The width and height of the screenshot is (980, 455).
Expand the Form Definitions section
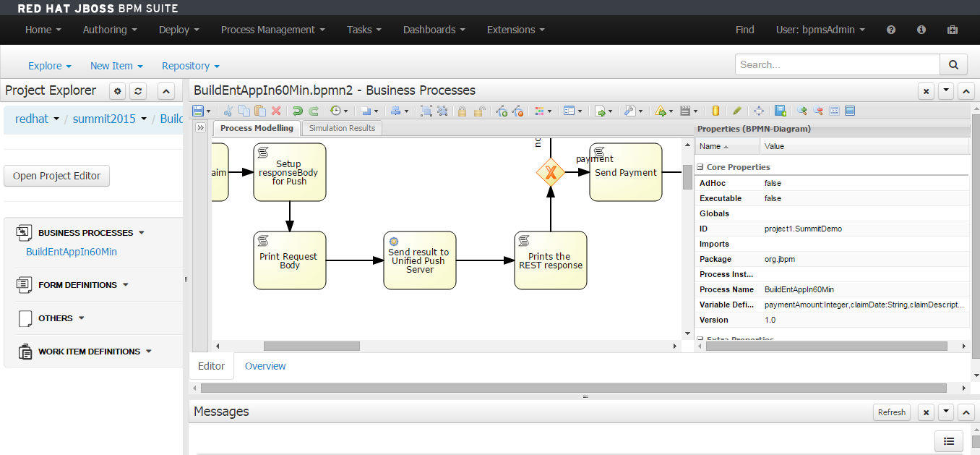point(125,285)
